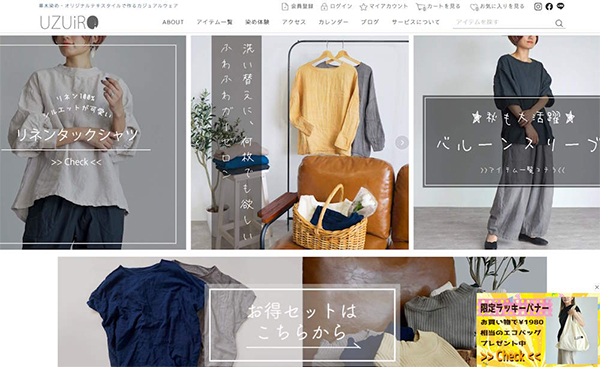This screenshot has width=600, height=367.
Task: Close the lucky banner popup
Action: [596, 287]
